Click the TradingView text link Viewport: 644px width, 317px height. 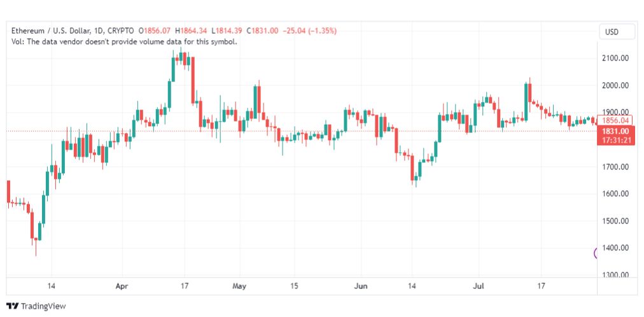click(x=43, y=306)
